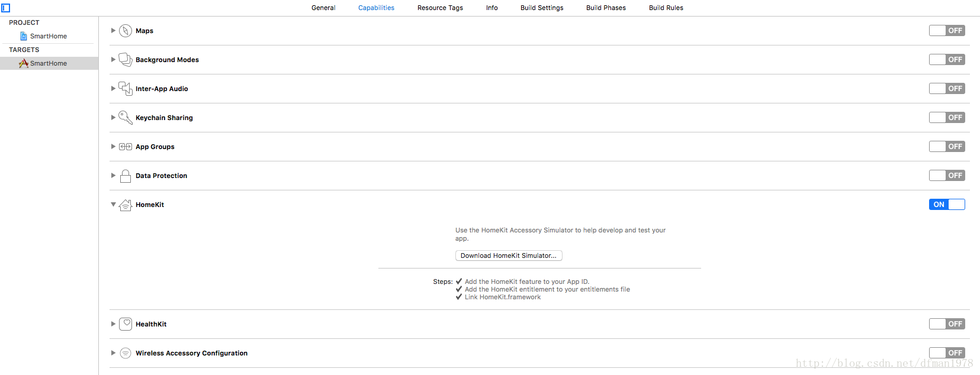Switch to the General tab

323,8
